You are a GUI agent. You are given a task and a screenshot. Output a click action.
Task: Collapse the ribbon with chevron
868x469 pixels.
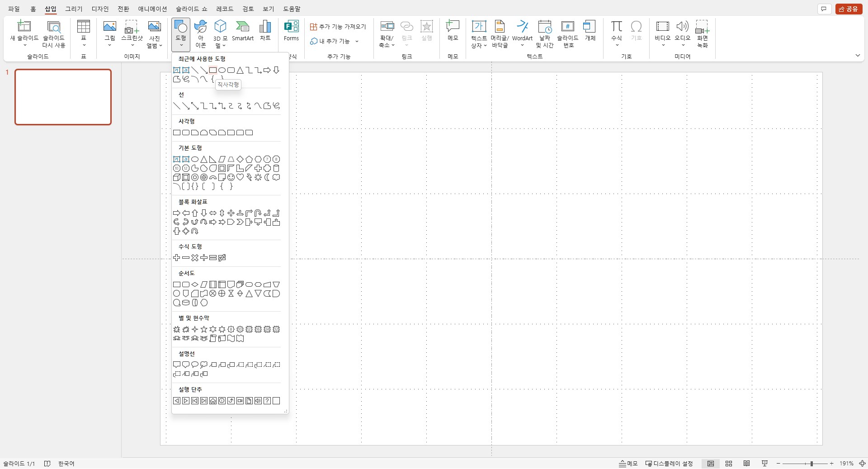click(x=858, y=55)
